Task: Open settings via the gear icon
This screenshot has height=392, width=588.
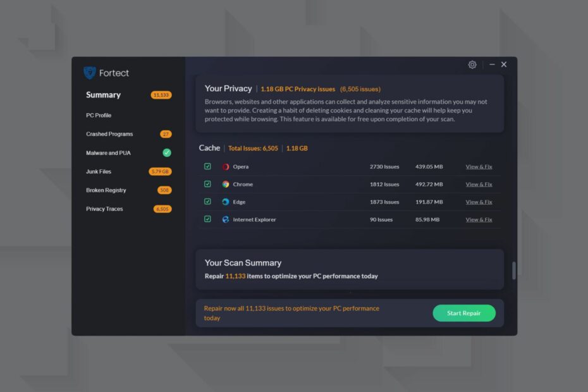Action: coord(472,64)
